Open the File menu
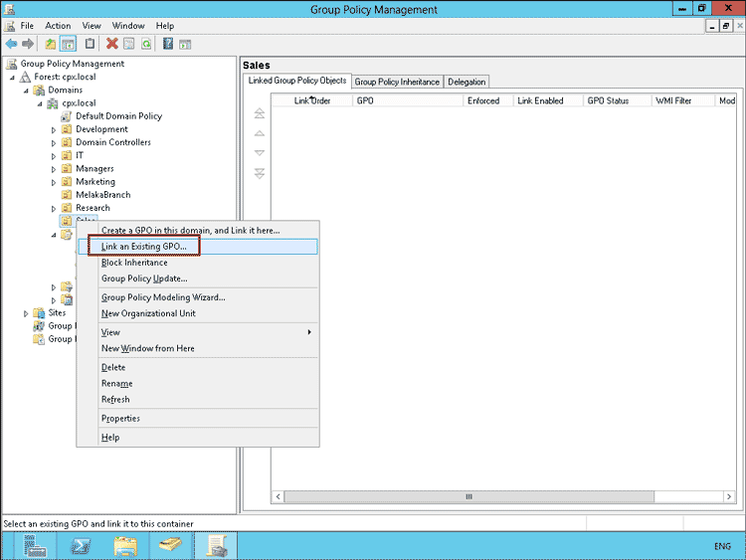This screenshot has height=560, width=746. (27, 26)
